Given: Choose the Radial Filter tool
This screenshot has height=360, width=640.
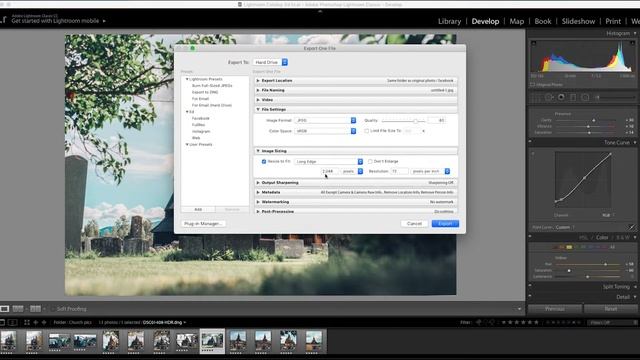Looking at the screenshot, I should coord(585,98).
